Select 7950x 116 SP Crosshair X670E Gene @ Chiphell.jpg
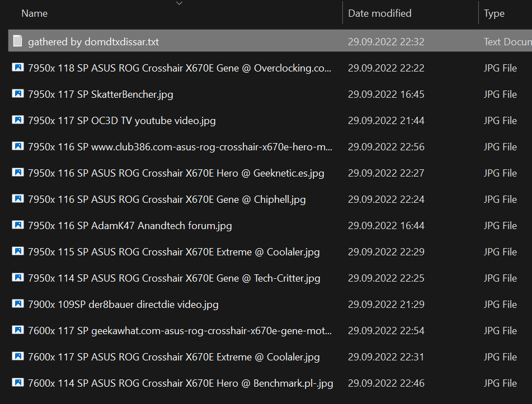Screen dimensions: 532x404 tap(167, 199)
